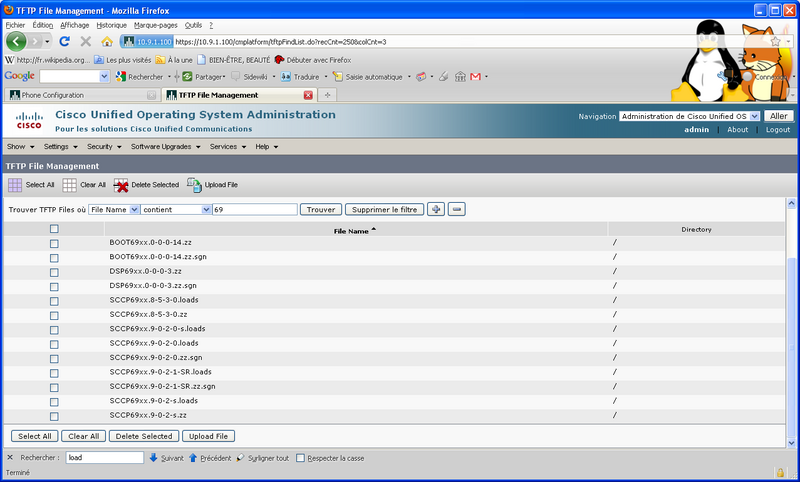Click the Partager share icon
800x482 pixels.
187,77
